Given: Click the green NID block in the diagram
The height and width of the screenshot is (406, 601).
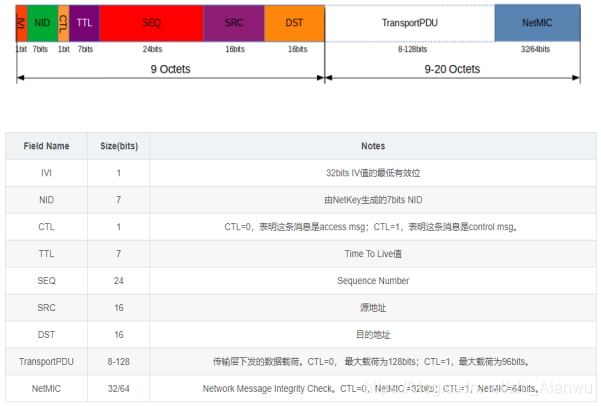Looking at the screenshot, I should pyautogui.click(x=41, y=21).
